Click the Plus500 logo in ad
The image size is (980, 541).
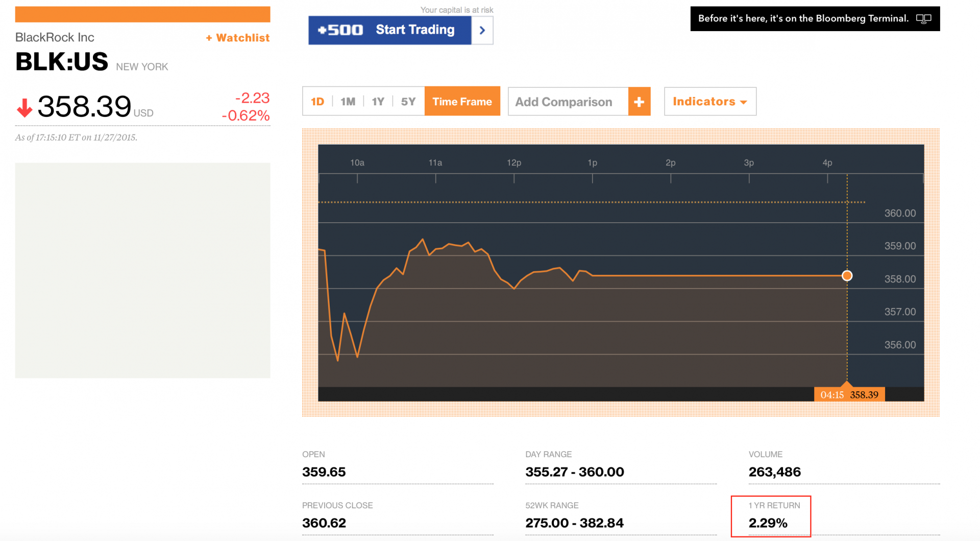tap(340, 30)
